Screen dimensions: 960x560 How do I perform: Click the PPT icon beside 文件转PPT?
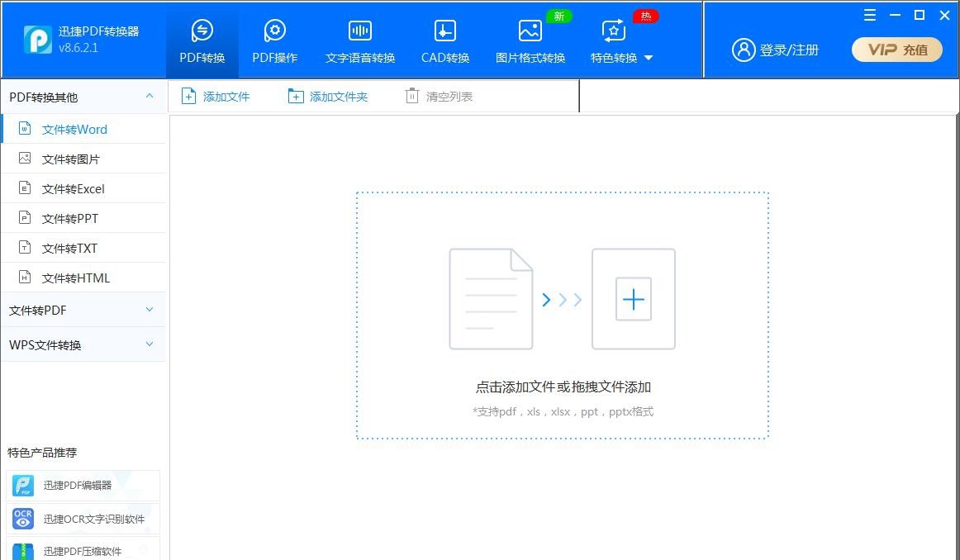tap(25, 218)
